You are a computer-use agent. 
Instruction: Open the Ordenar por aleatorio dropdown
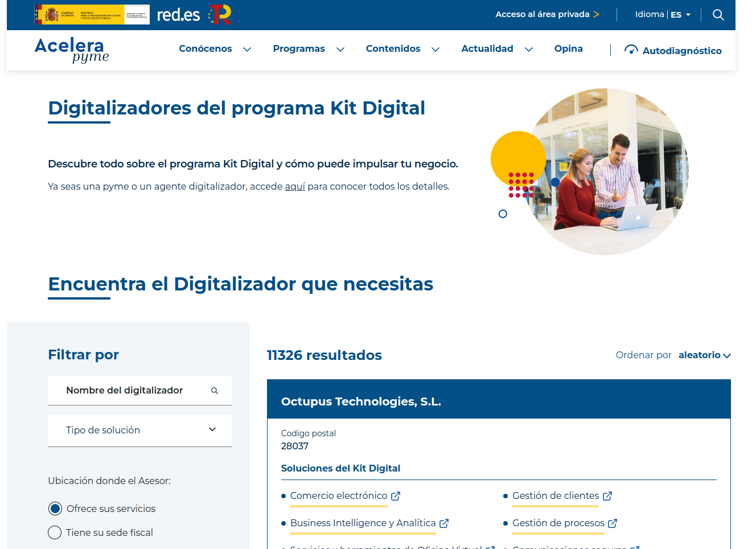coord(705,355)
